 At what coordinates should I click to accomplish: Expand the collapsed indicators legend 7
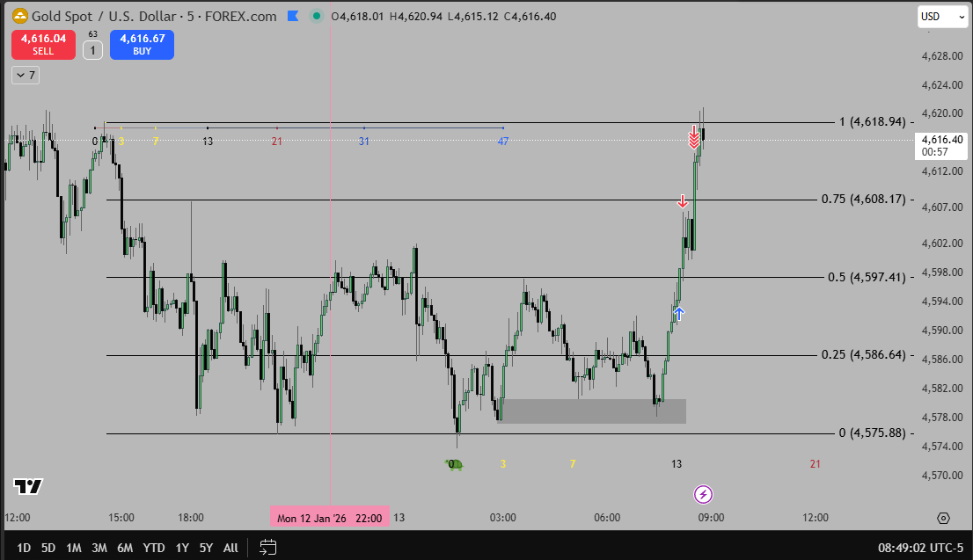click(x=26, y=75)
